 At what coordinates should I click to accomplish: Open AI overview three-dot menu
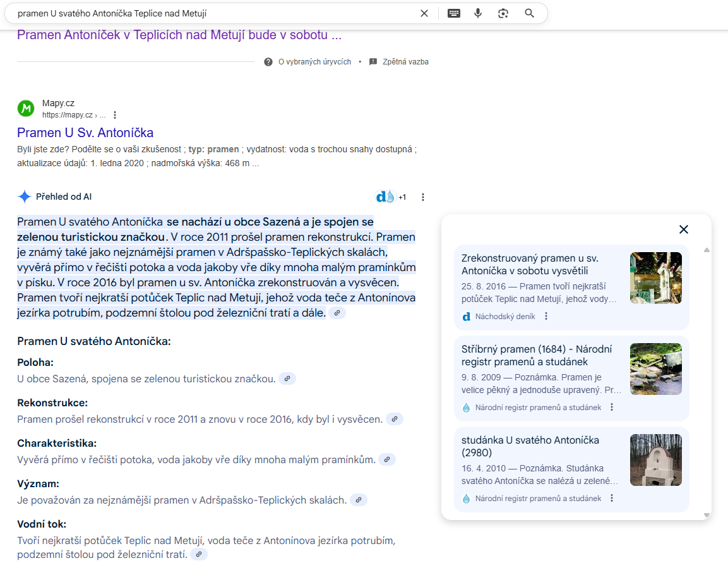[422, 197]
